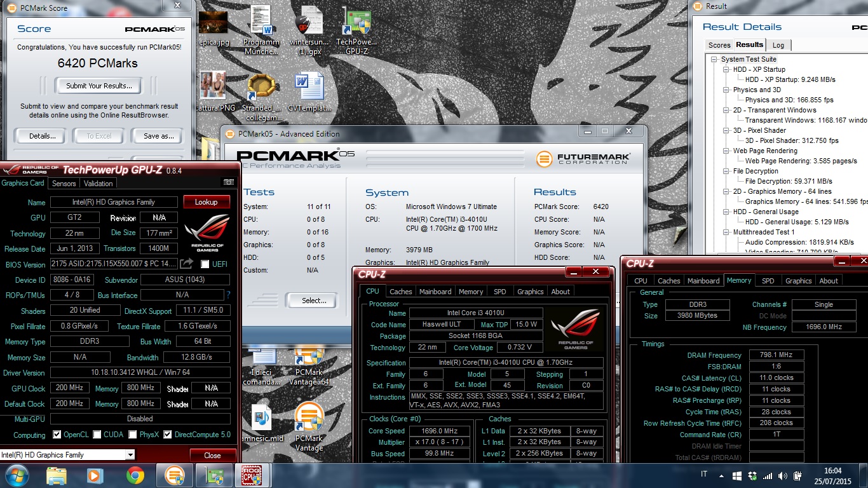Click the GPU-Z taskbar button
This screenshot has width=868, height=488.
(x=214, y=476)
